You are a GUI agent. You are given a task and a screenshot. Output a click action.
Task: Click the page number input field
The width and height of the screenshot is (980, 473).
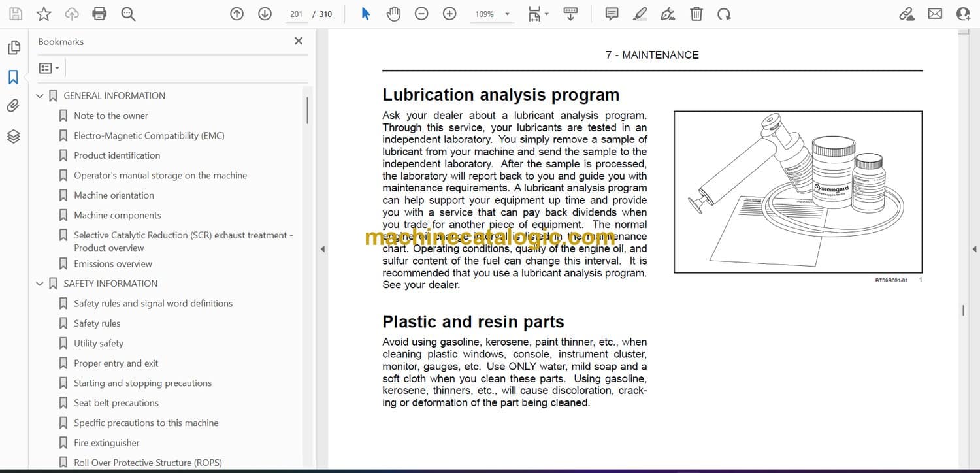pyautogui.click(x=297, y=14)
